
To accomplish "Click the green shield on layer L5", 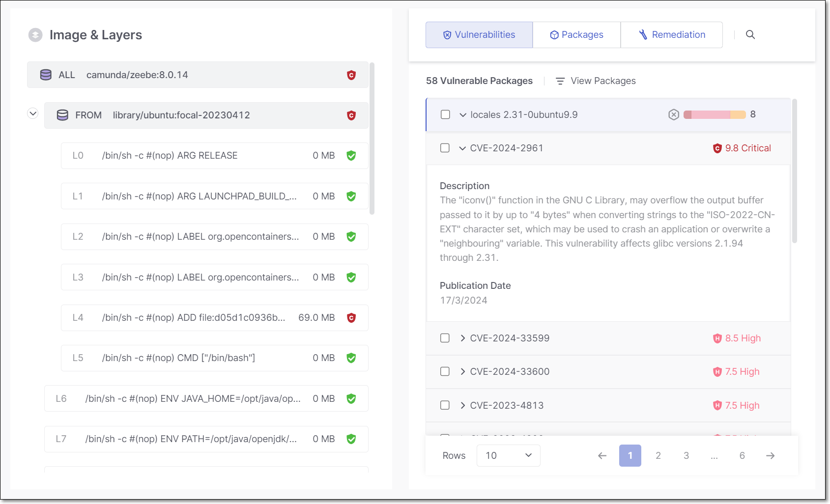I will pyautogui.click(x=351, y=358).
